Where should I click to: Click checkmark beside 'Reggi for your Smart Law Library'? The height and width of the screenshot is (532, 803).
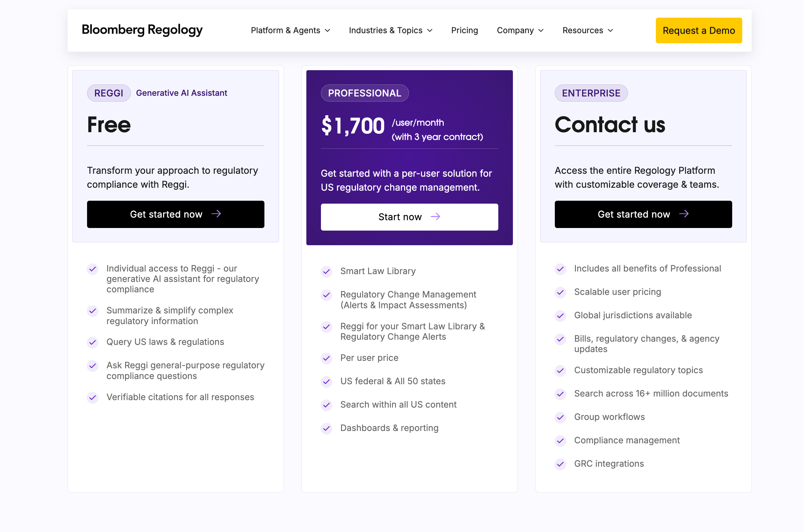tap(326, 327)
